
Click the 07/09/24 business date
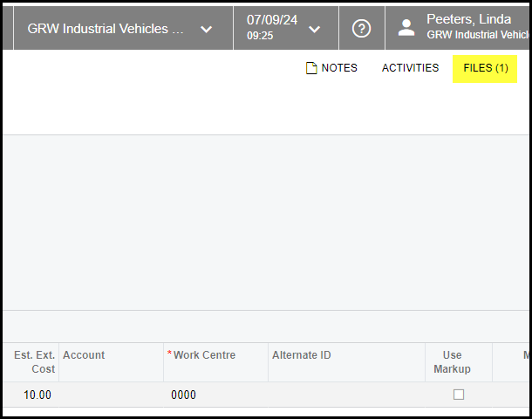tap(271, 20)
